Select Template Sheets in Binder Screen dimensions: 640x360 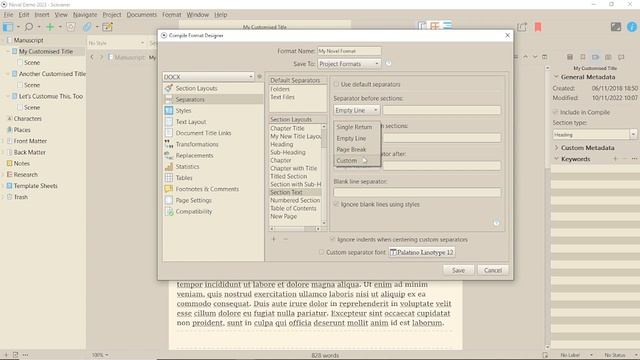[x=36, y=186]
